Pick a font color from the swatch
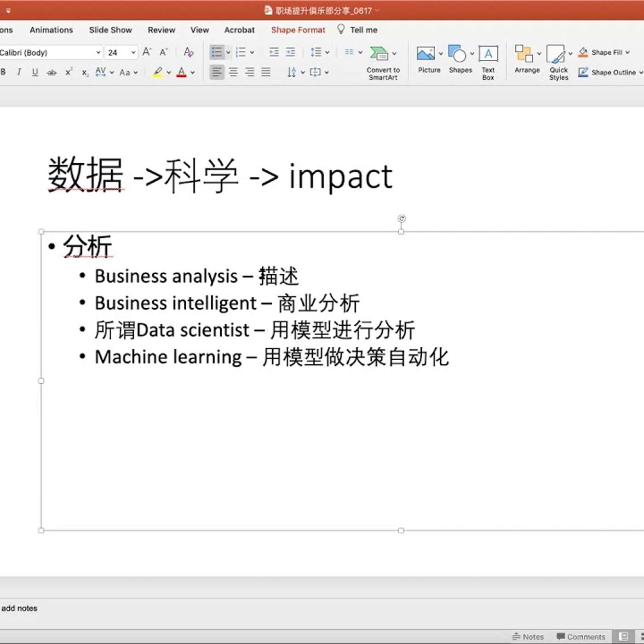The height and width of the screenshot is (644, 644). [x=182, y=72]
